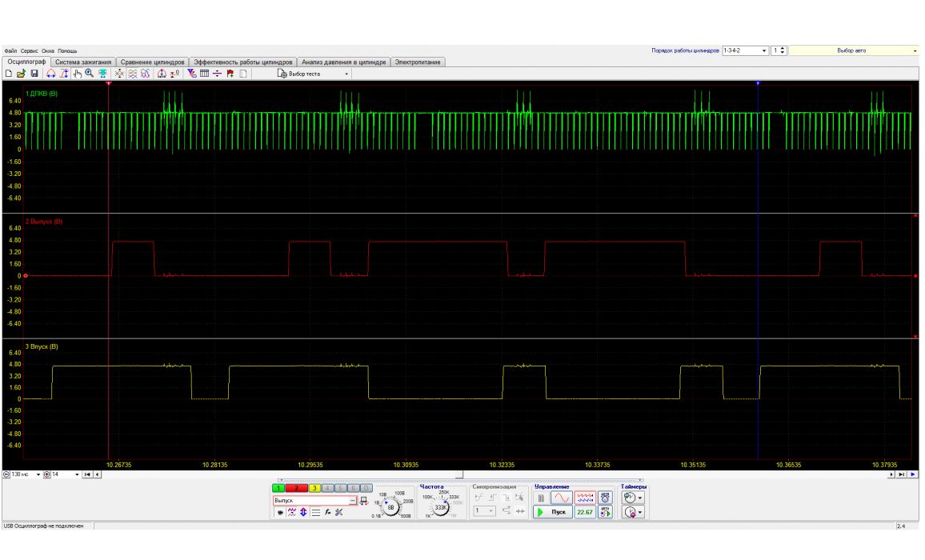Toggle red channel 2 button
This screenshot has height=560, width=925.
(296, 488)
